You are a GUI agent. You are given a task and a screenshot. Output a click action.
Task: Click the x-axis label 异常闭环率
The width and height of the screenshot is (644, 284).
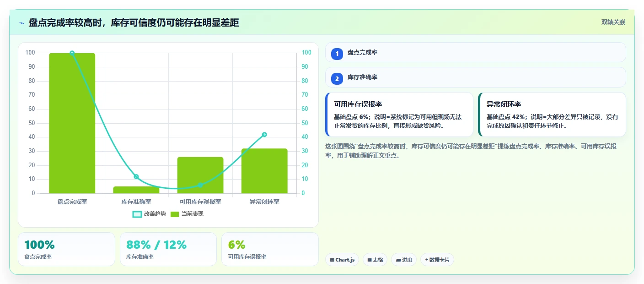pyautogui.click(x=264, y=202)
